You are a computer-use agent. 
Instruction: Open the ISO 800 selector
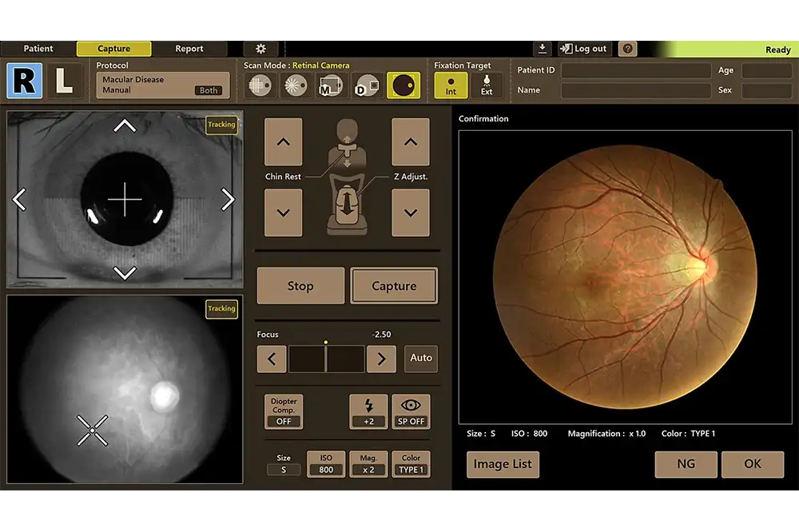click(x=326, y=464)
